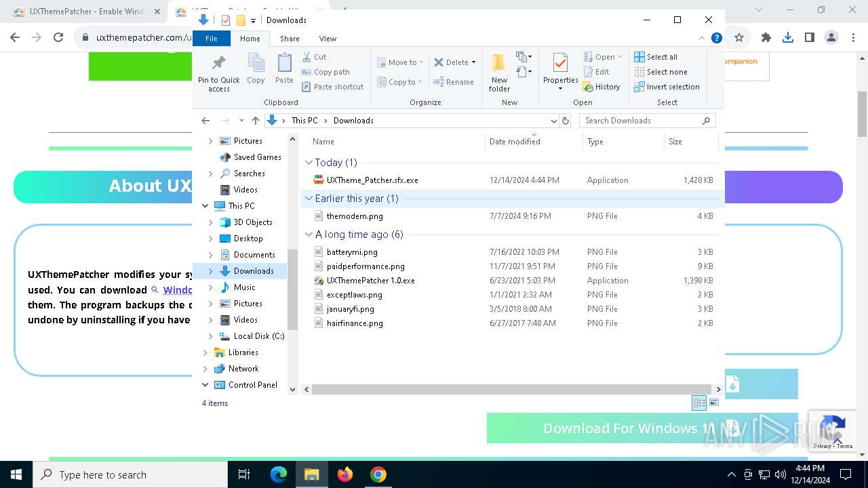Click the History button in ribbon

click(601, 87)
